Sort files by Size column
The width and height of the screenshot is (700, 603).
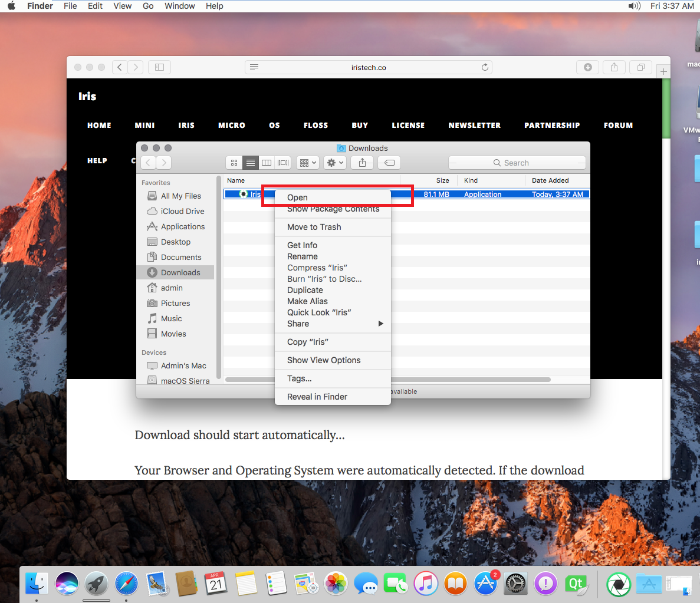(429, 180)
